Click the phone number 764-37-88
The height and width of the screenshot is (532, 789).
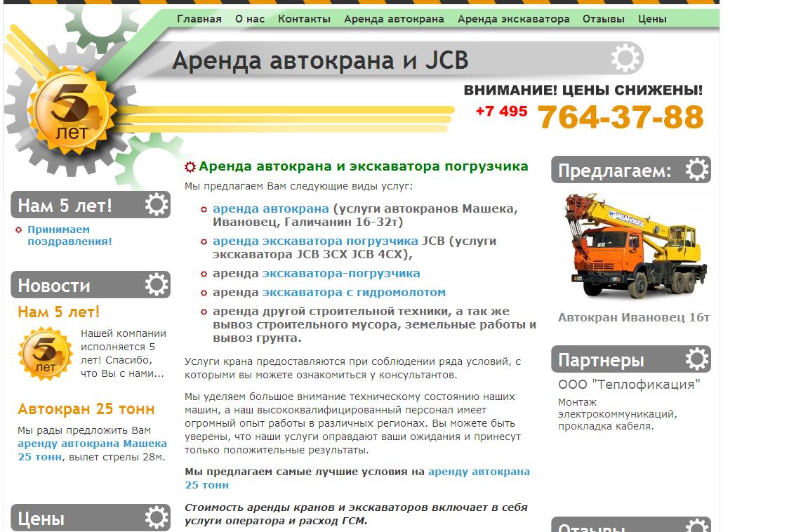click(621, 117)
